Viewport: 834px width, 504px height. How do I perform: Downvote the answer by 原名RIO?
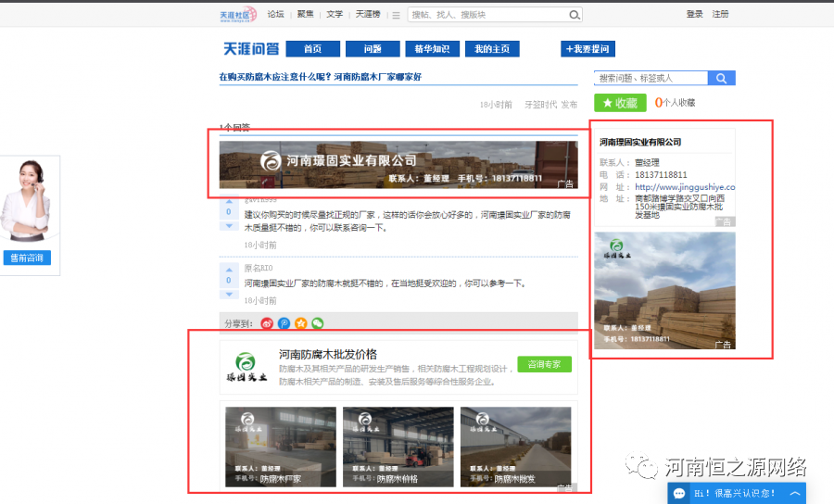coord(229,294)
